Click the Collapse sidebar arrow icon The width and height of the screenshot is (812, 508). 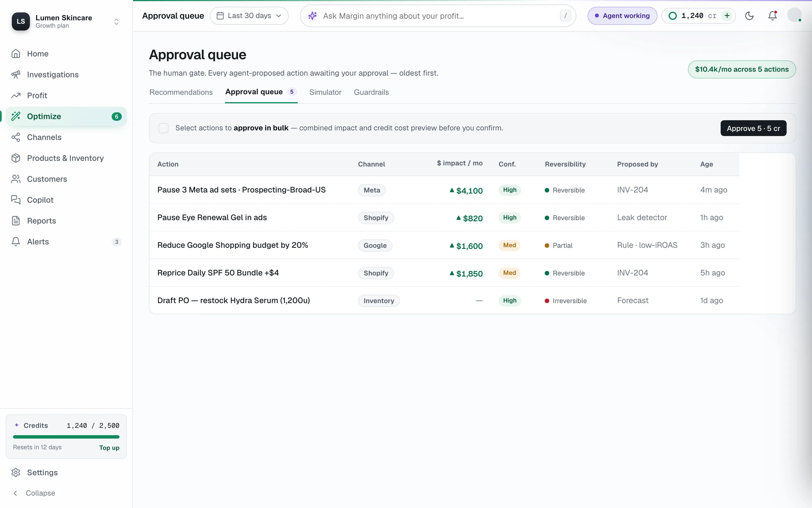[x=15, y=493]
